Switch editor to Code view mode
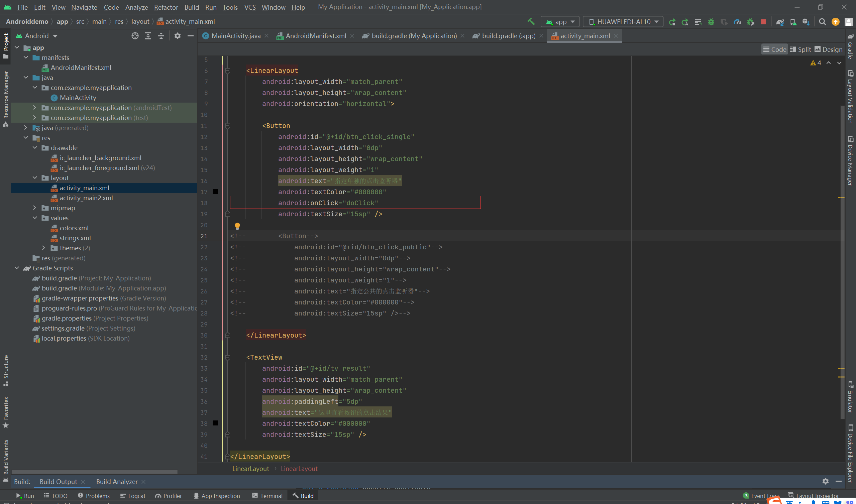This screenshot has height=504, width=856. point(774,49)
